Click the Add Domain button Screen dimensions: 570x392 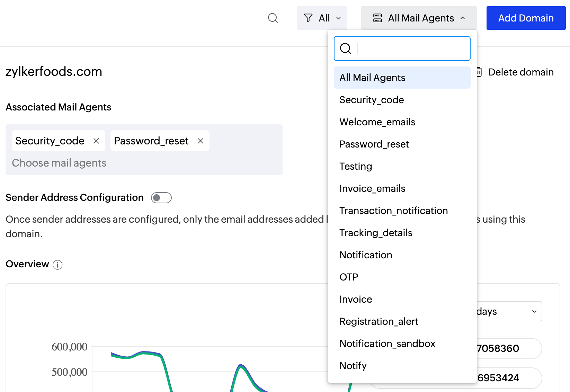(x=526, y=18)
